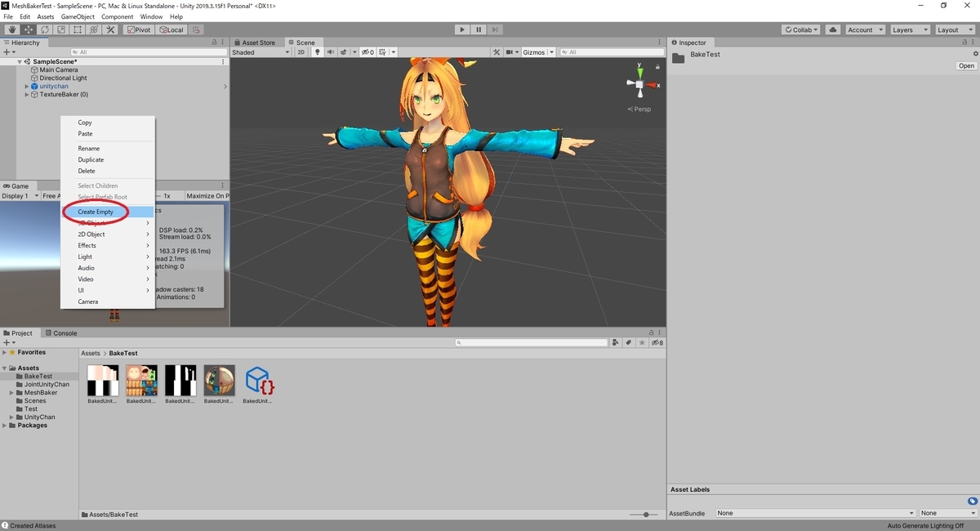
Task: Open custom editor tools
Action: click(x=110, y=29)
